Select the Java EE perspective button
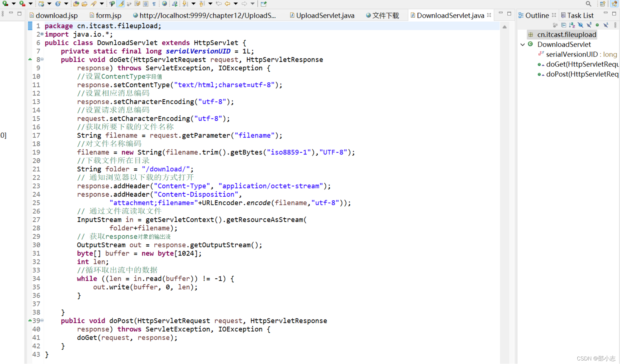The image size is (620, 364). point(614,4)
